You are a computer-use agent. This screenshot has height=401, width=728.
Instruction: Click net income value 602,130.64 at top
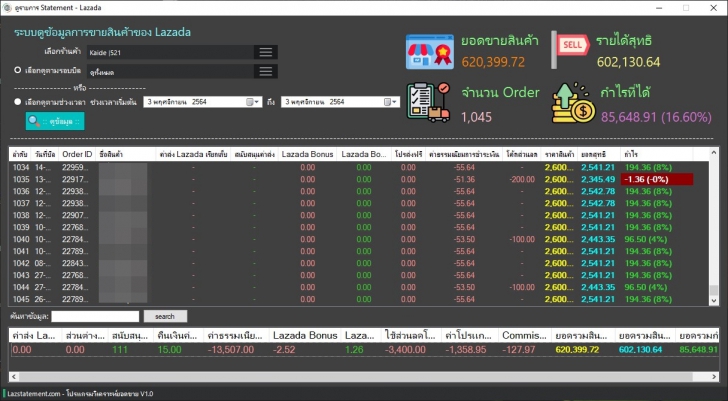coord(628,62)
